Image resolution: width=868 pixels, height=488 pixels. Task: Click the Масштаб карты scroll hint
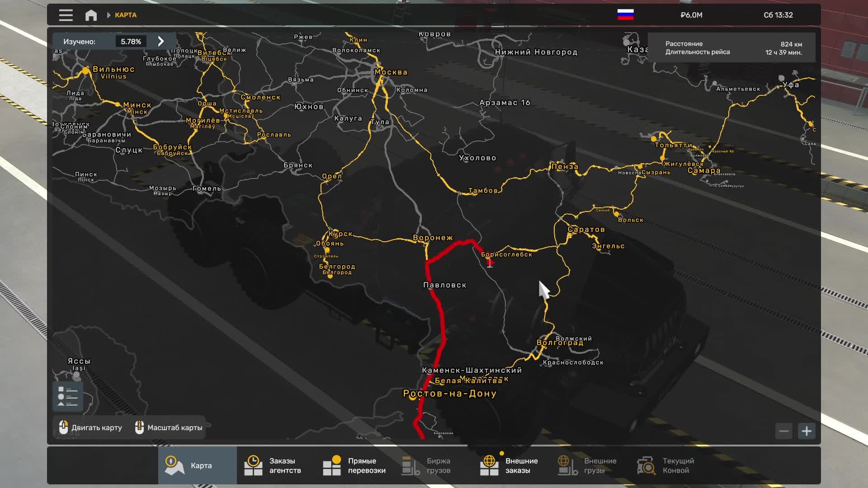(169, 427)
